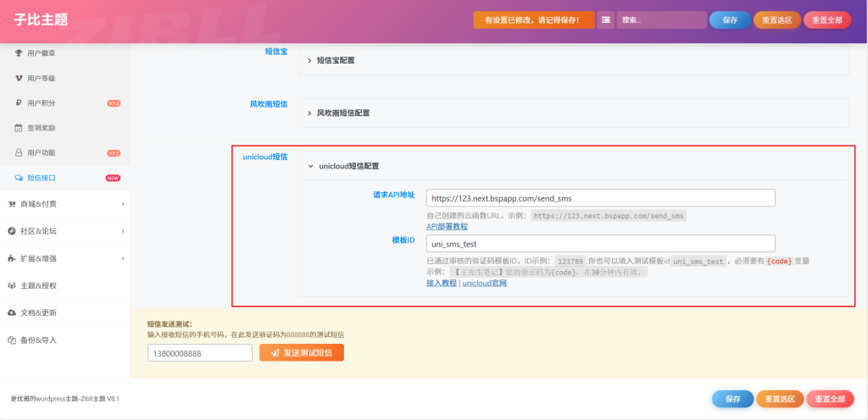Click the cloud icon for 文档&更新

pyautogui.click(x=12, y=312)
